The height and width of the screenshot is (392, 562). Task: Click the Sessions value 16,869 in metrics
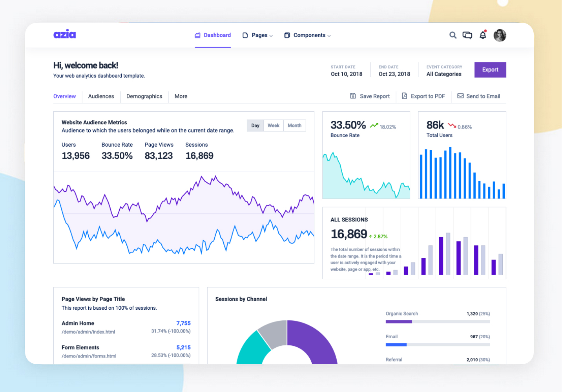[x=199, y=156]
